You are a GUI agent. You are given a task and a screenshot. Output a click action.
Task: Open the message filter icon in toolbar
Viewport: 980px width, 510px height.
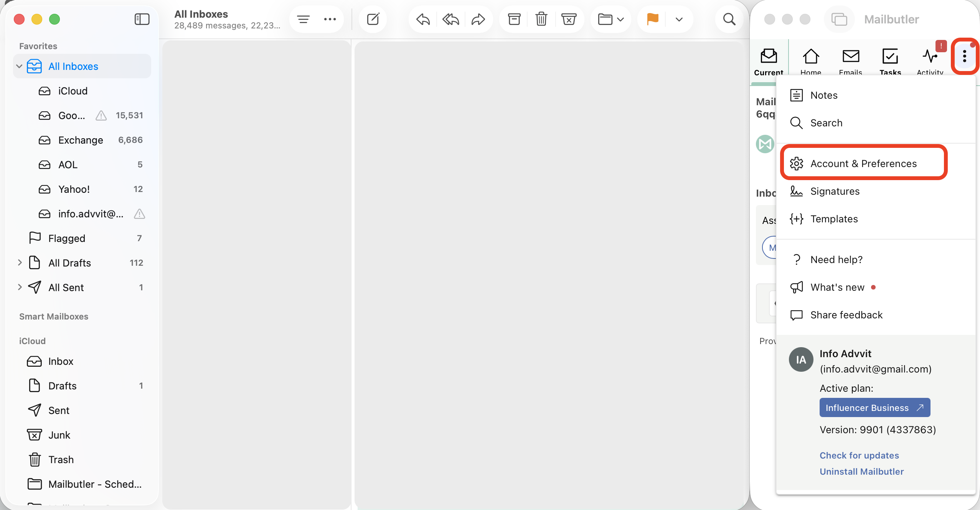[303, 19]
